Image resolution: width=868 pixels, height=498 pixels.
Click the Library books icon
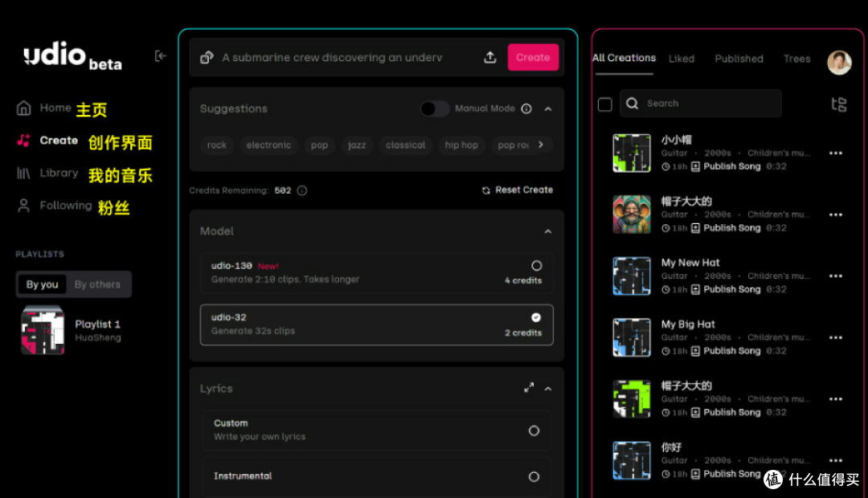tap(23, 173)
